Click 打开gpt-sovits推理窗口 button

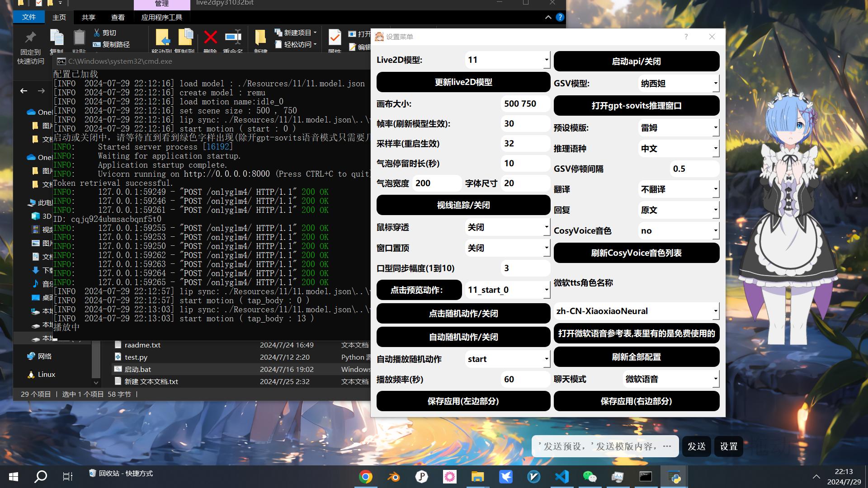[637, 105]
